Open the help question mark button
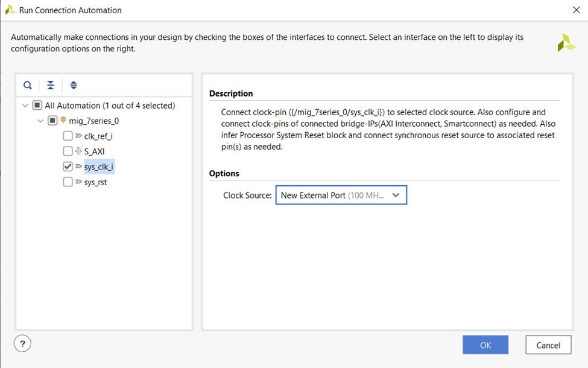The width and height of the screenshot is (588, 368). click(x=22, y=344)
